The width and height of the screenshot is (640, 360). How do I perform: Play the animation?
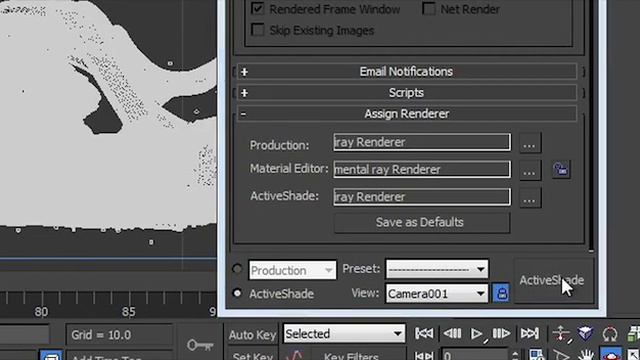coord(477,334)
